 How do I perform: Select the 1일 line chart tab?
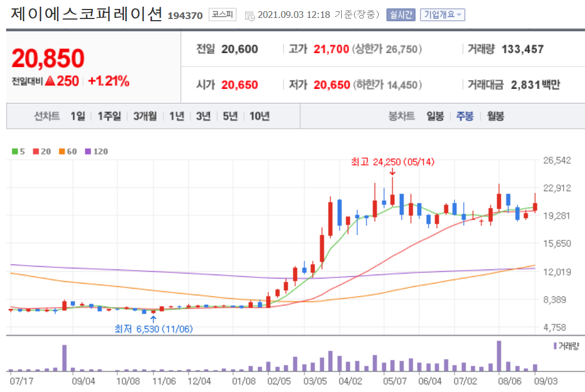pyautogui.click(x=78, y=116)
